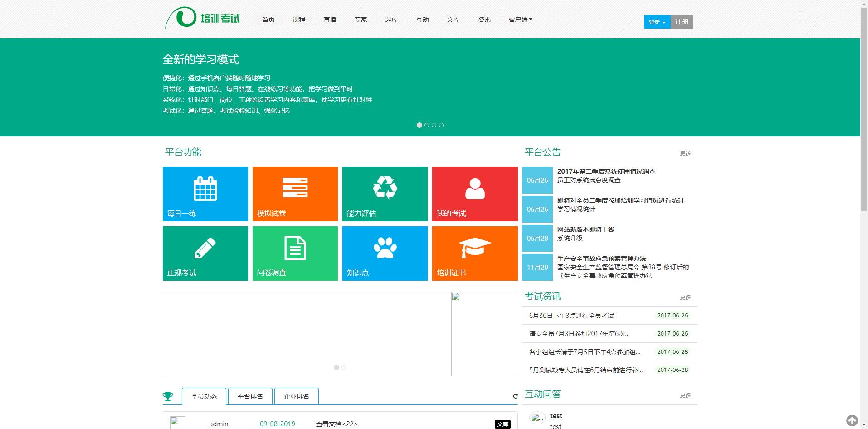868x429 pixels.
Task: Click the test username in 互动问答
Action: tap(556, 416)
